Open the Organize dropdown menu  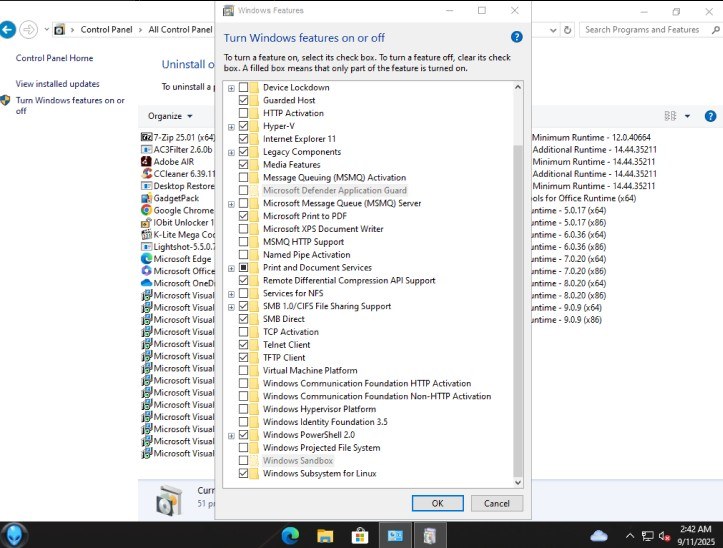(170, 116)
